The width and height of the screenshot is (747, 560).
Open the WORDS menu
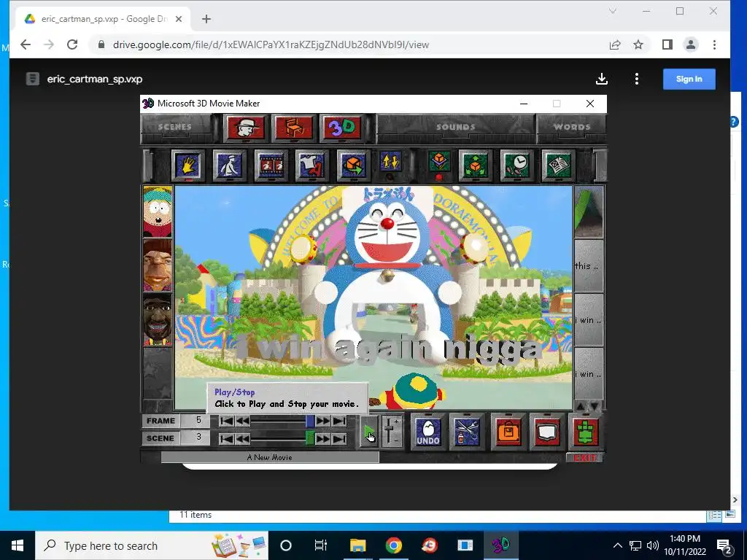coord(572,127)
